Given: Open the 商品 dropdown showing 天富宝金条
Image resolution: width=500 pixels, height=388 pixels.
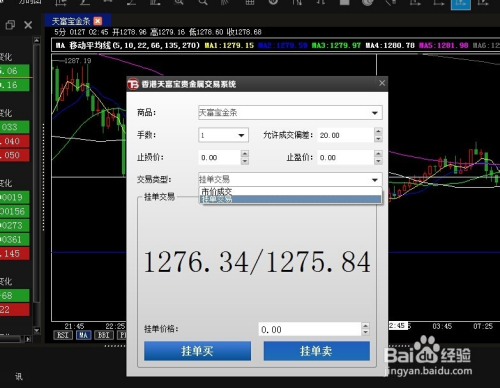Looking at the screenshot, I should tap(290, 113).
